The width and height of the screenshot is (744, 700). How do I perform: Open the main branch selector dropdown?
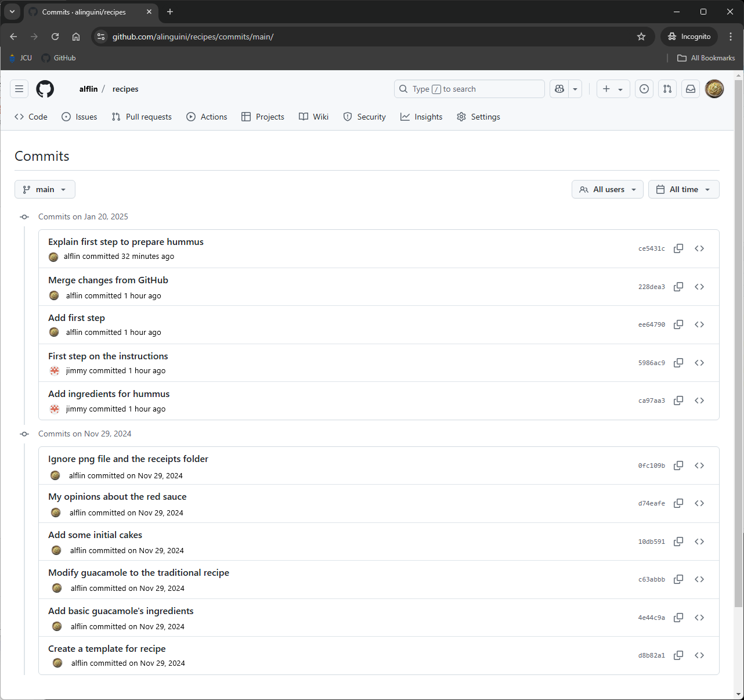pyautogui.click(x=45, y=189)
